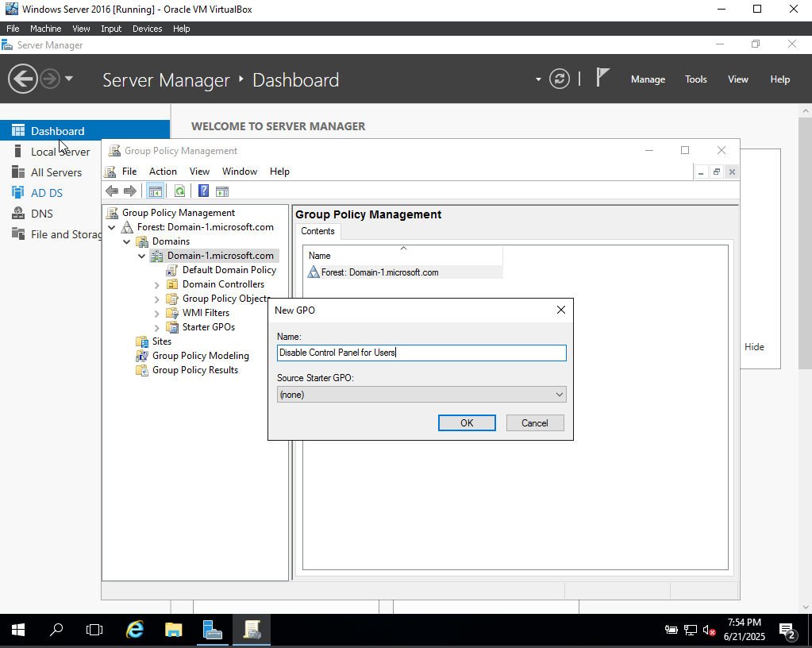Viewport: 812px width, 648px height.
Task: Click taskbar clock showing 7:54 PM
Action: click(745, 630)
